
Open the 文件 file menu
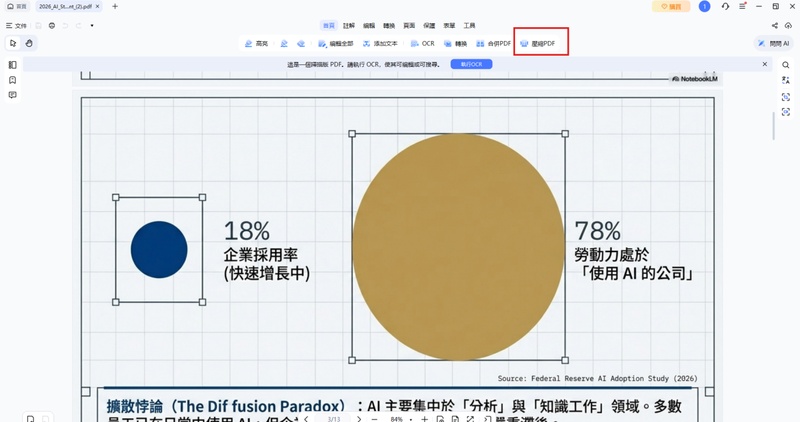(16, 26)
